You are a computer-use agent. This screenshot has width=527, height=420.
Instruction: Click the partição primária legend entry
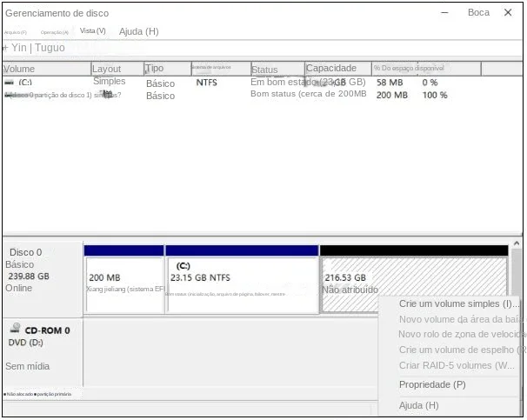pos(53,394)
